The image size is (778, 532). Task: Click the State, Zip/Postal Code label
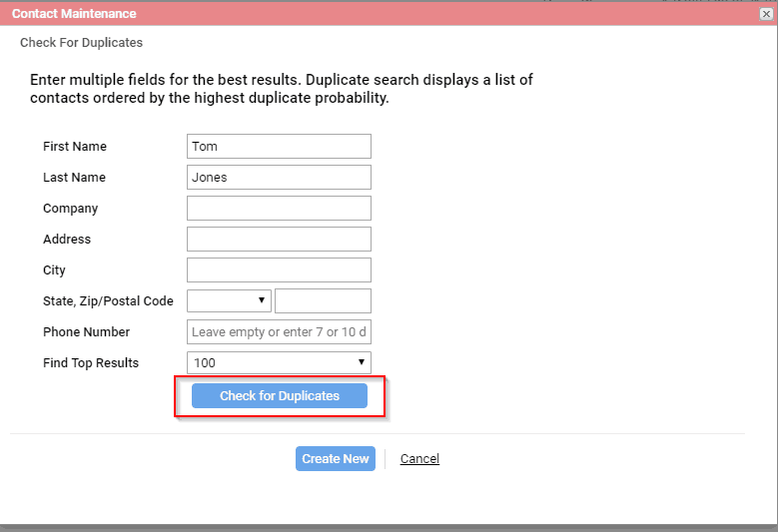pos(108,301)
